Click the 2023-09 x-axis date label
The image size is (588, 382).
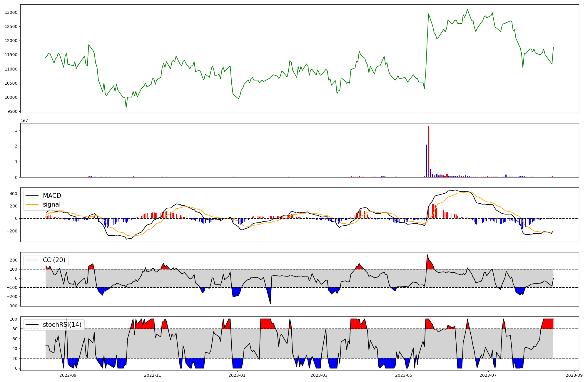(x=574, y=375)
